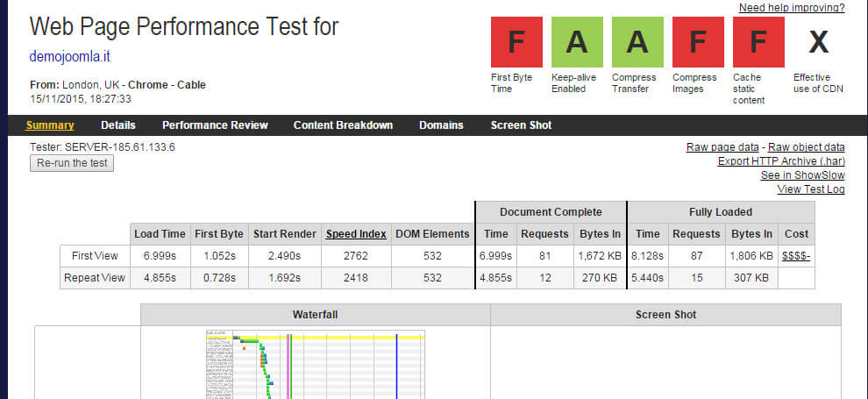Click the test date 15/11/2015, 18:27:33

[81, 99]
